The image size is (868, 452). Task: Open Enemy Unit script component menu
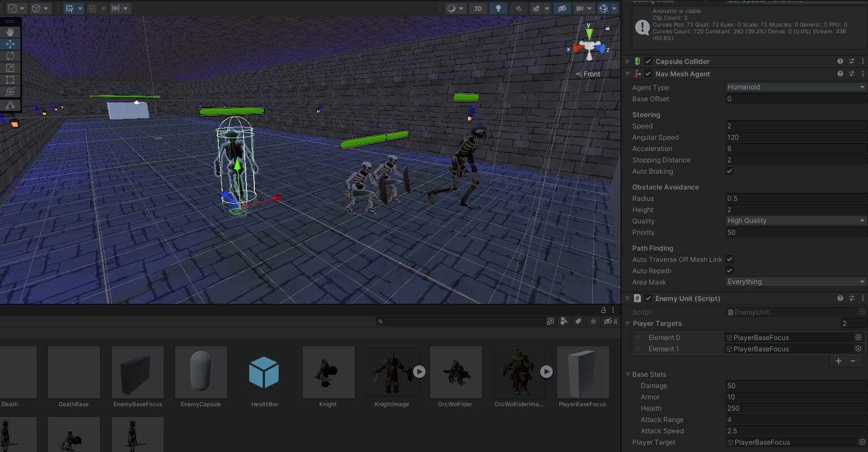coord(863,298)
